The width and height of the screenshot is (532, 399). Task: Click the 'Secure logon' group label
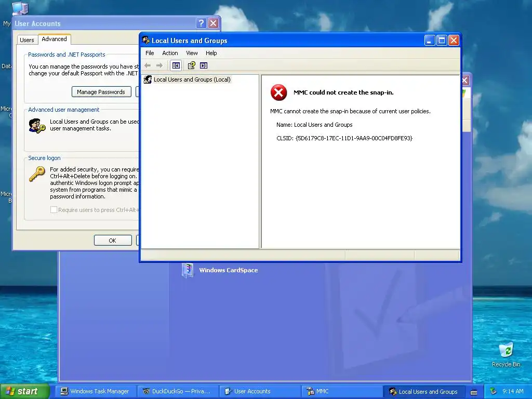(x=45, y=158)
